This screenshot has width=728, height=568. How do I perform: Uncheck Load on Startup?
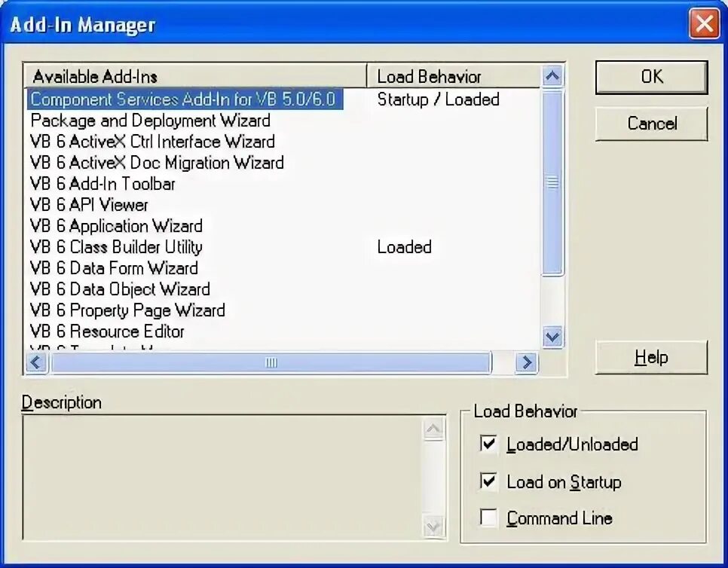[x=488, y=481]
